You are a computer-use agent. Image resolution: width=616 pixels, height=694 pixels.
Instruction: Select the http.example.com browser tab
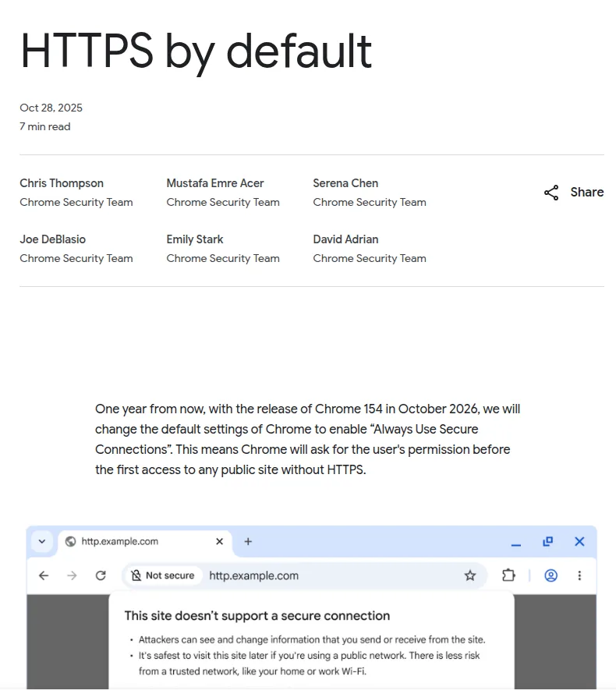click(x=145, y=541)
